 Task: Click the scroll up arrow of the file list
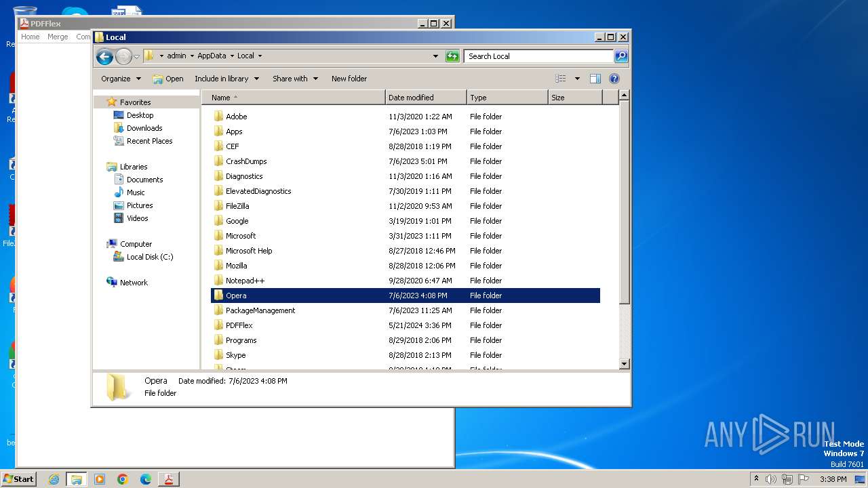coord(625,96)
